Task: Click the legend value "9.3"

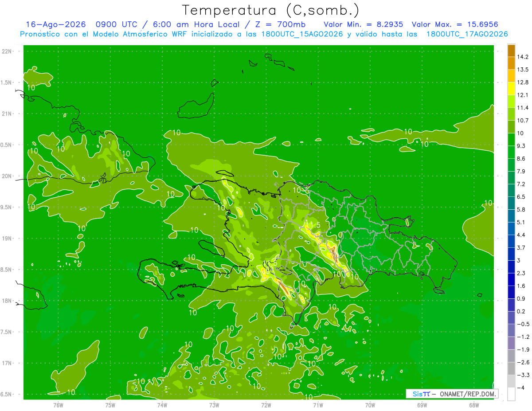Action: [522, 146]
